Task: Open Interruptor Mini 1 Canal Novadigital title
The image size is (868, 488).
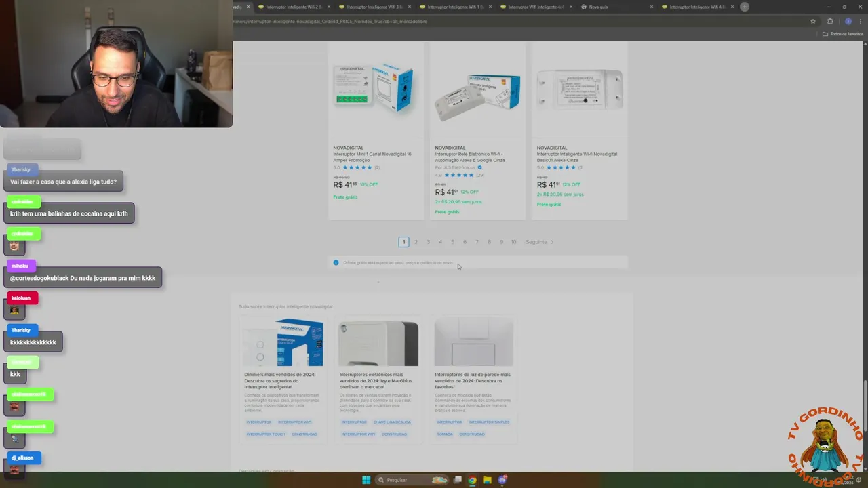Action: click(372, 157)
